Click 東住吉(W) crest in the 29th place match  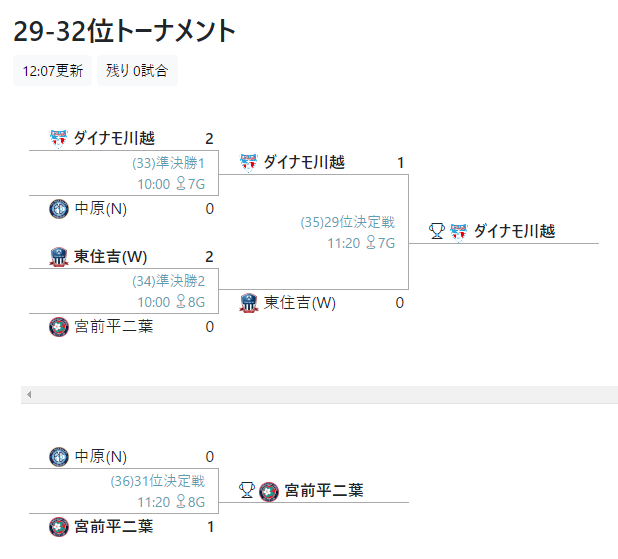pyautogui.click(x=248, y=302)
